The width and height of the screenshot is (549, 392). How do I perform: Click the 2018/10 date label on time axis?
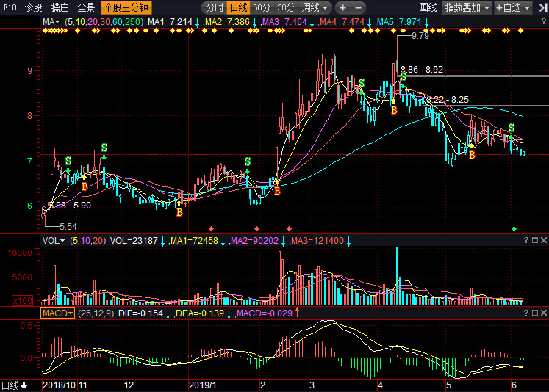click(x=60, y=385)
